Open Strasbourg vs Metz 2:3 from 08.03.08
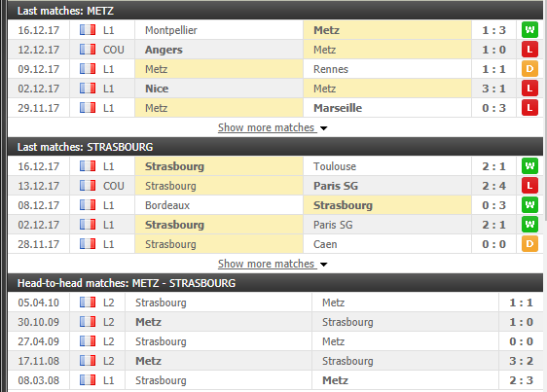 point(275,380)
